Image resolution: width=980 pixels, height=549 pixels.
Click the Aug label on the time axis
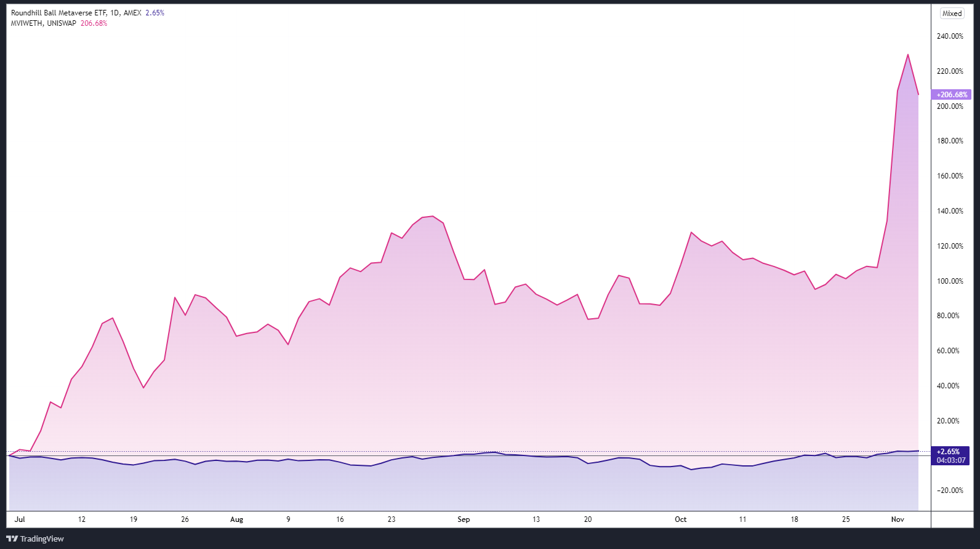coord(236,519)
